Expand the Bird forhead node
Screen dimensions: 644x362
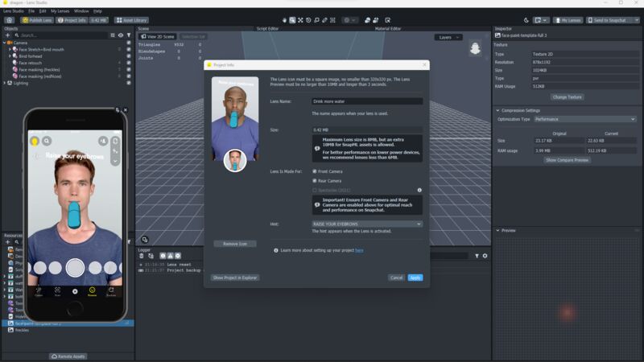(10, 56)
